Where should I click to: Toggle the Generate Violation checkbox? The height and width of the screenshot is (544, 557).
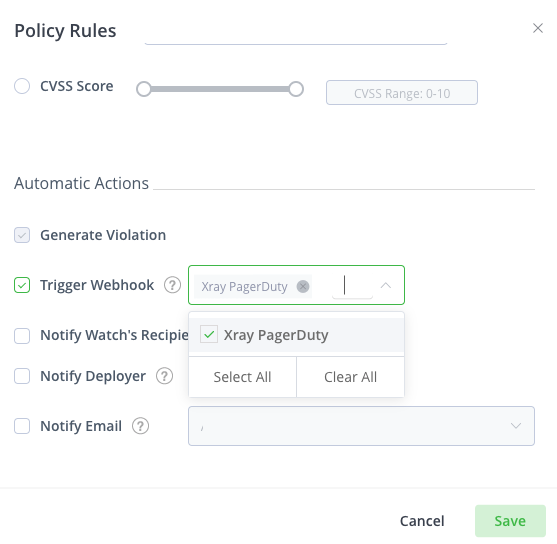[x=22, y=235]
